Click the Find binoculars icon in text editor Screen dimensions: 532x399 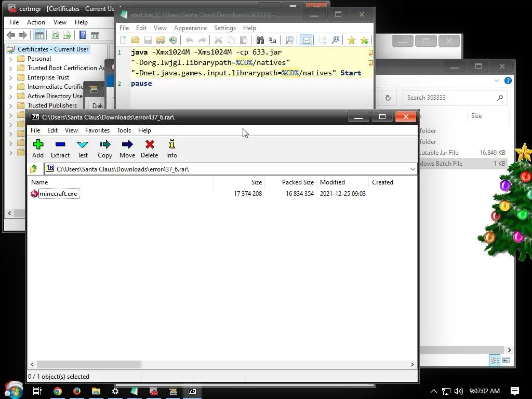pyautogui.click(x=260, y=41)
